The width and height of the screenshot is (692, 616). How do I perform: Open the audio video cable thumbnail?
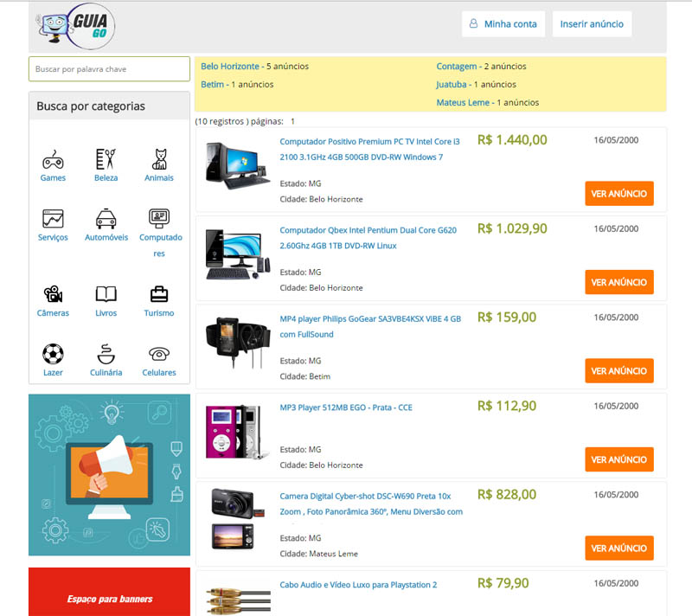point(239,601)
